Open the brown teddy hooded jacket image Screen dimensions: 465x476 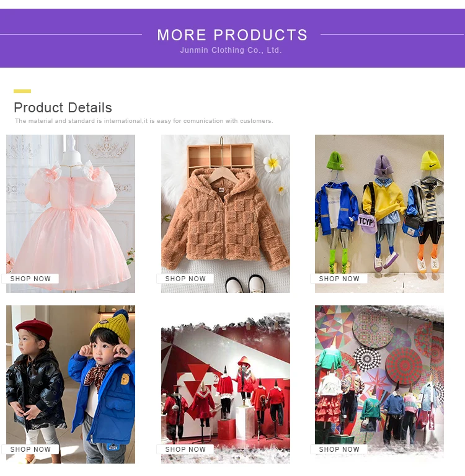226,213
